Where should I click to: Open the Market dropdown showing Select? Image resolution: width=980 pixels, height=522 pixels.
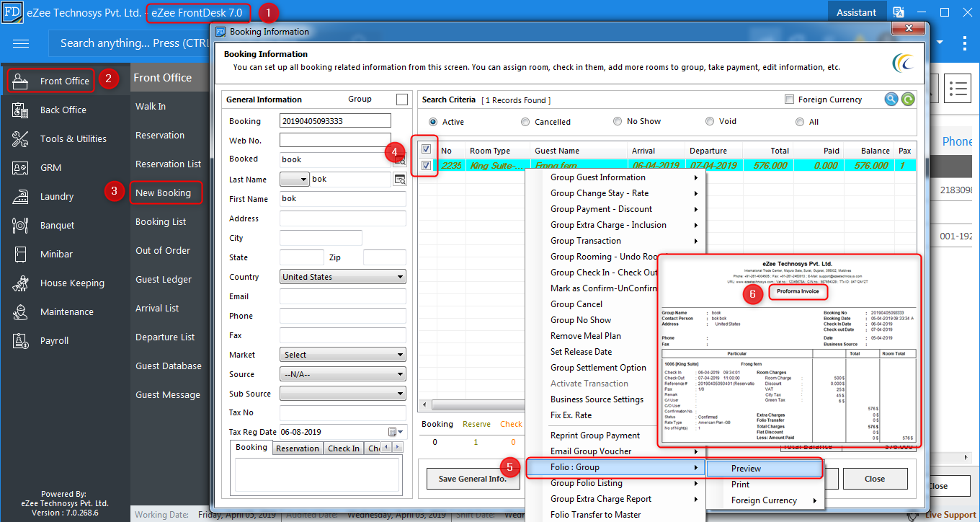[x=342, y=355]
